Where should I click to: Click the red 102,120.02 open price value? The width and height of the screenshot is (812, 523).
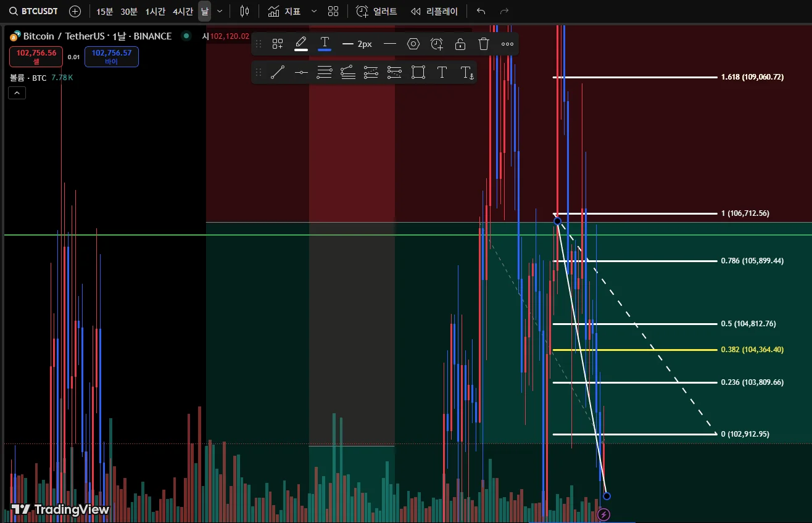230,36
